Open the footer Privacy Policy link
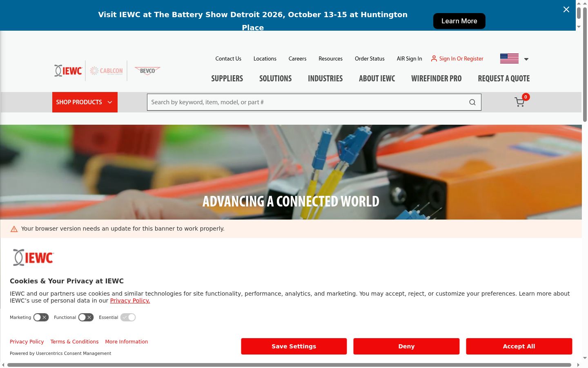 27,342
